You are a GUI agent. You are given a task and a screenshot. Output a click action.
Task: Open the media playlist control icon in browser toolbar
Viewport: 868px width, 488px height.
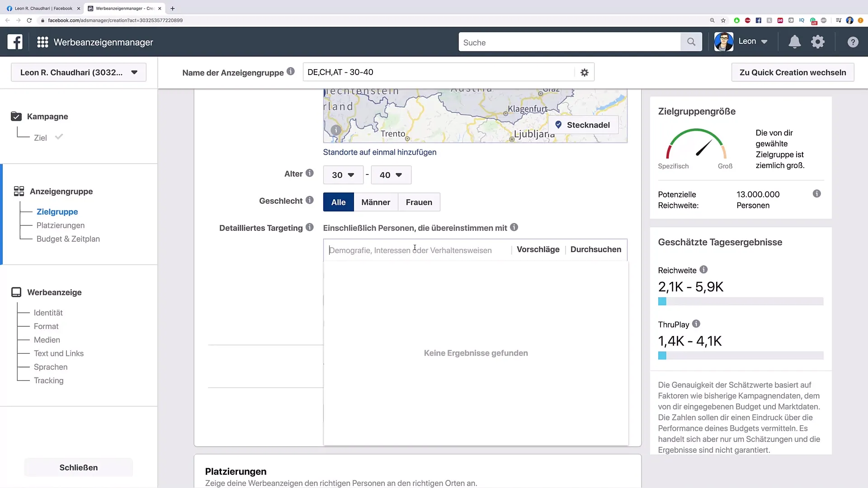coord(838,20)
